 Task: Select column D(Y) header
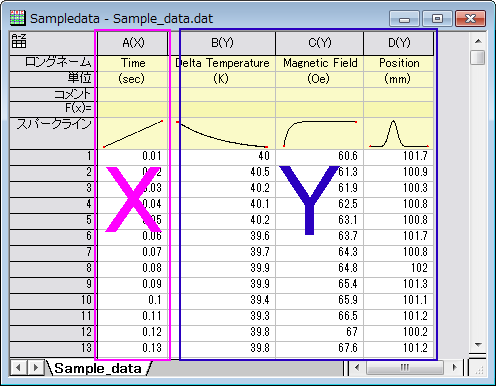[399, 43]
